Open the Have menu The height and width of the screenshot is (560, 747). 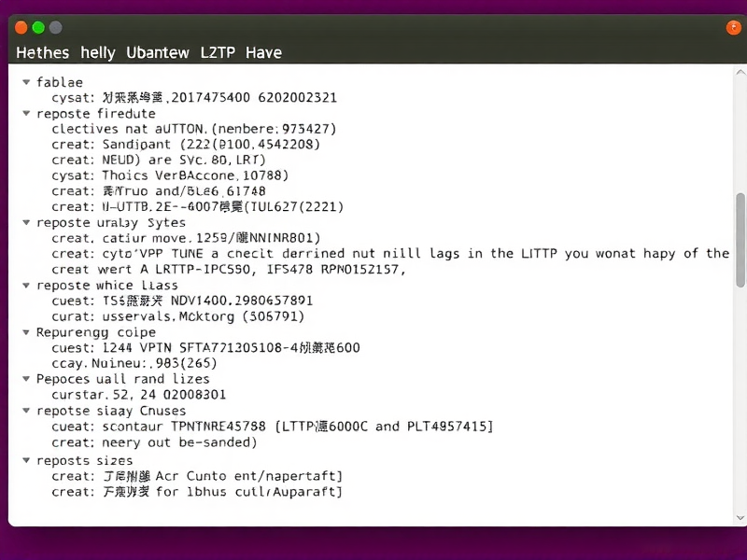pos(263,53)
